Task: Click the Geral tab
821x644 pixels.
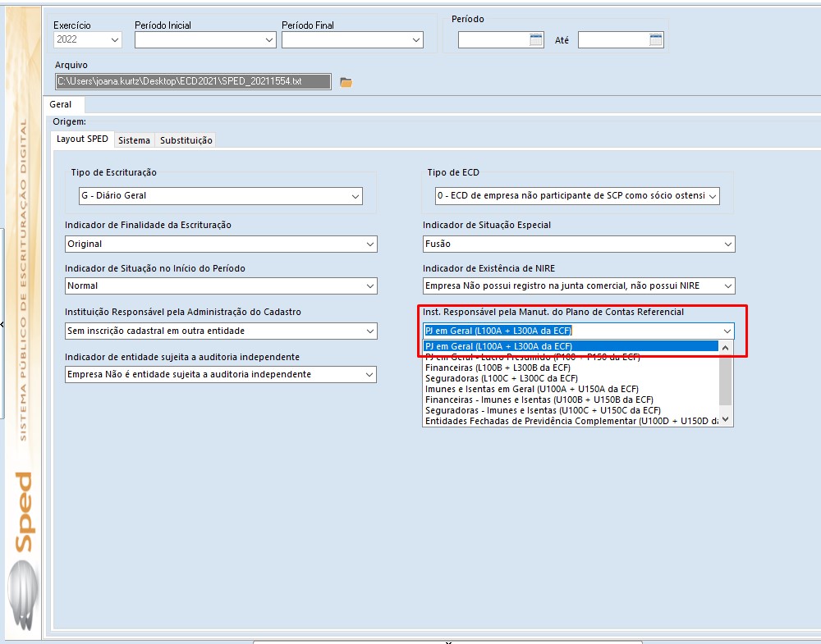Action: (62, 104)
